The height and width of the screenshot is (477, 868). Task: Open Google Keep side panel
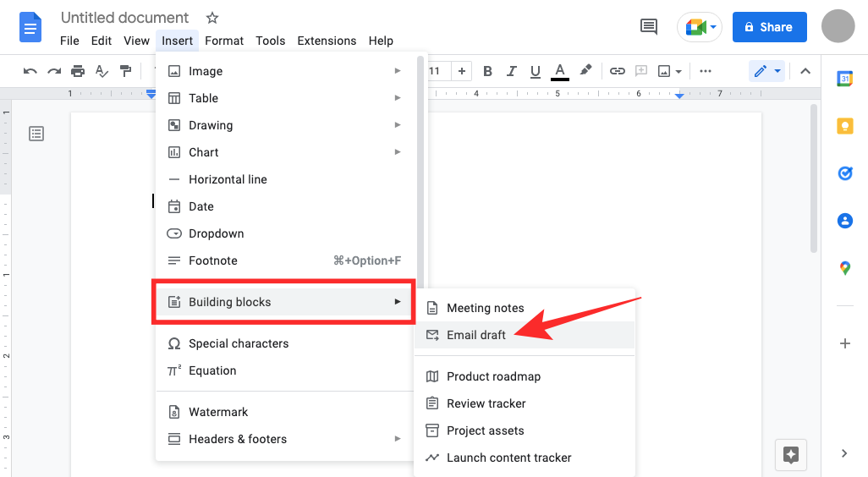point(845,126)
